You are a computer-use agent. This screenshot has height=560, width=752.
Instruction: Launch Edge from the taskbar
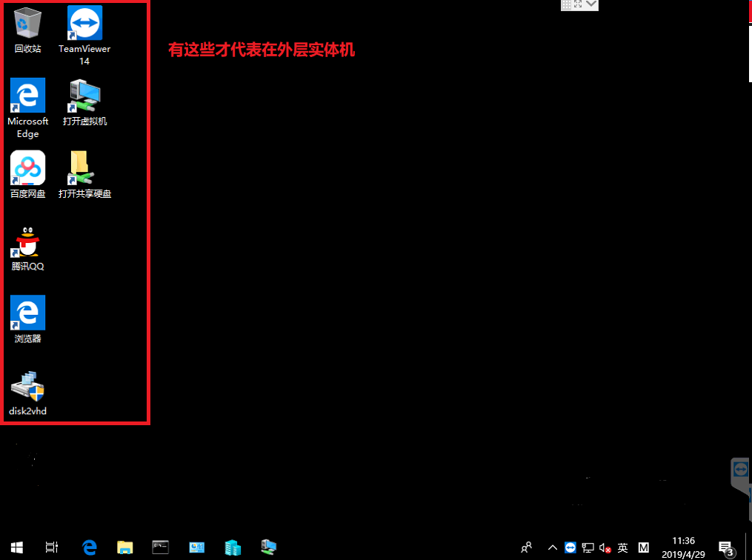pyautogui.click(x=89, y=547)
